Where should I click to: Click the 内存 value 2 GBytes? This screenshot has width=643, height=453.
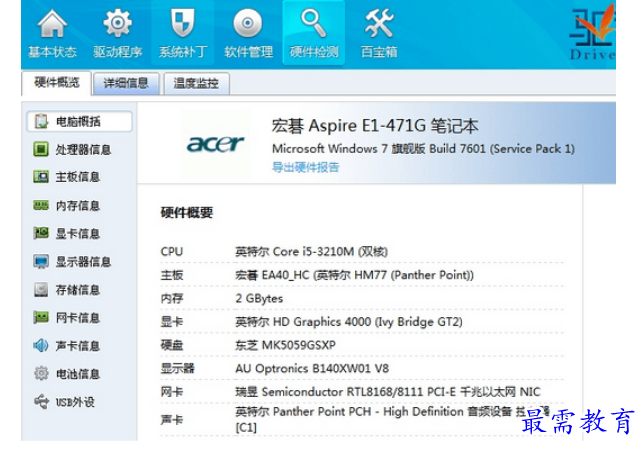pos(259,298)
